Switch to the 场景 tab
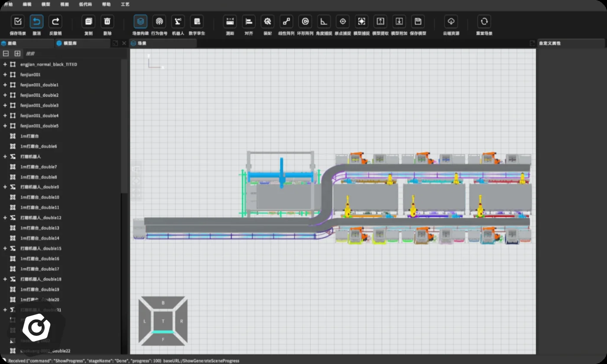The height and width of the screenshot is (364, 607). point(163,43)
